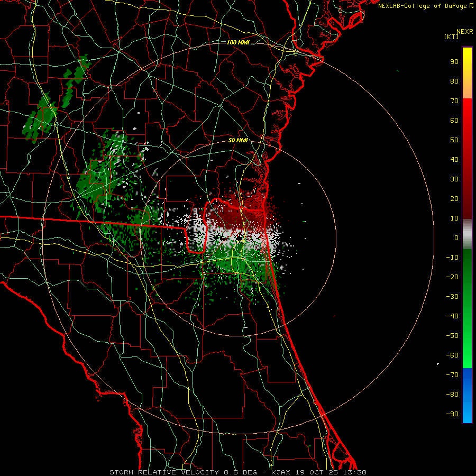Click the -70 scale value
Viewport: 476px width, 476px height.
452,374
